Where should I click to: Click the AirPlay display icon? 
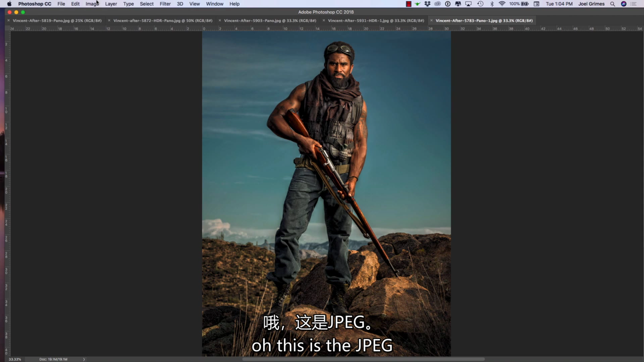tap(468, 4)
